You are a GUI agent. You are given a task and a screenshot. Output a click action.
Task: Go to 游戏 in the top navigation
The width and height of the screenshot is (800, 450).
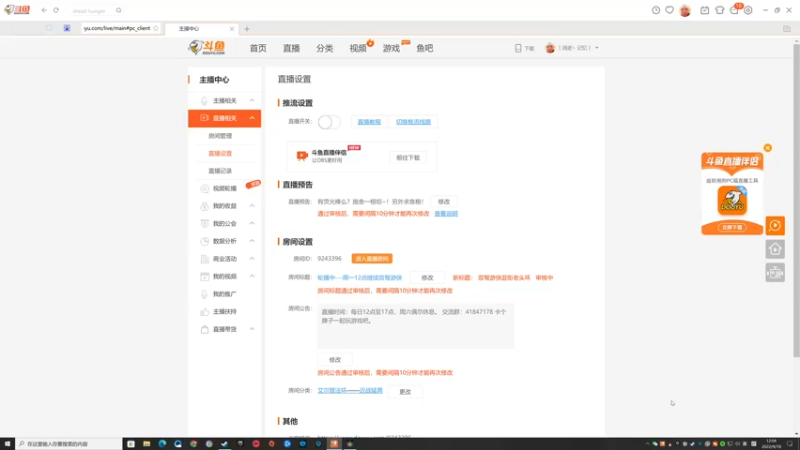pos(391,48)
